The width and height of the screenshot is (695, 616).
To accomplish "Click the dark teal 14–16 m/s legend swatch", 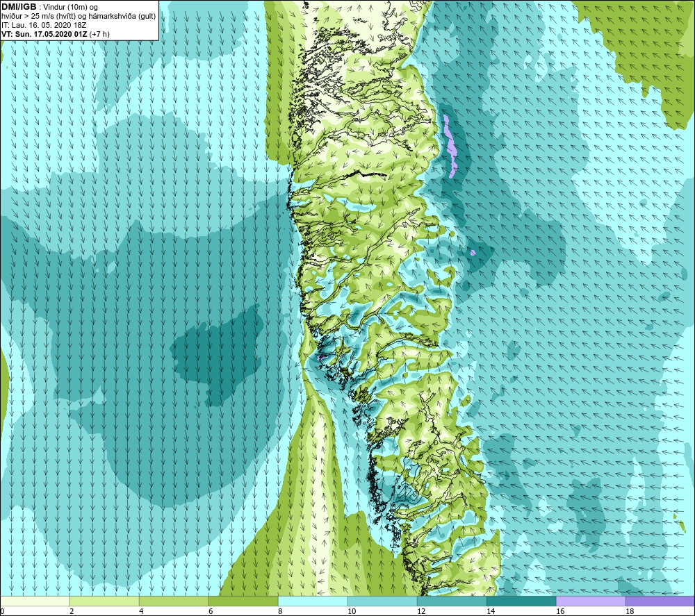I will pos(521,601).
